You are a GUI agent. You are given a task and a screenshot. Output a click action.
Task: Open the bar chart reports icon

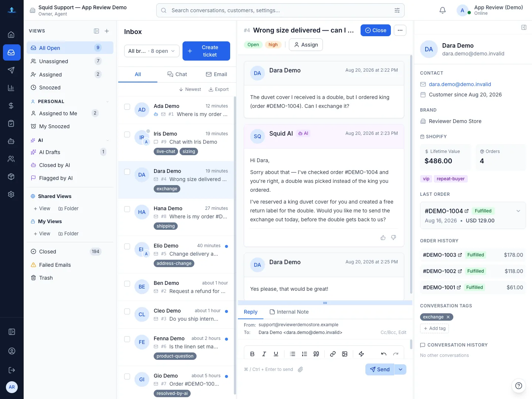coord(11,88)
